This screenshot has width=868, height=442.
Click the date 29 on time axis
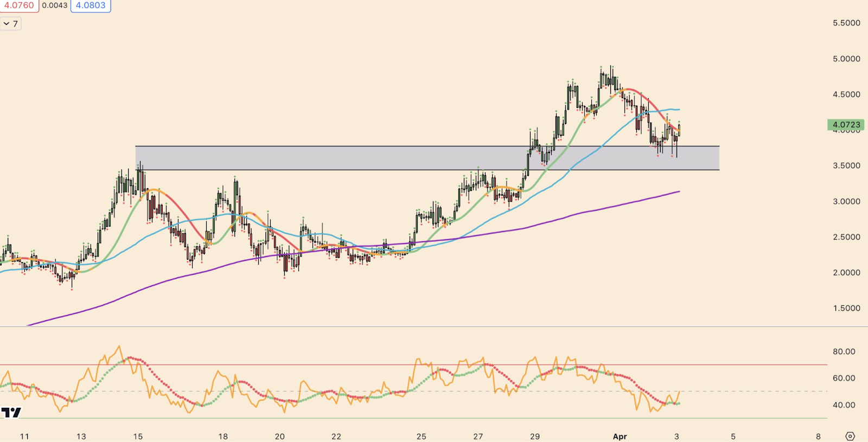pos(535,436)
